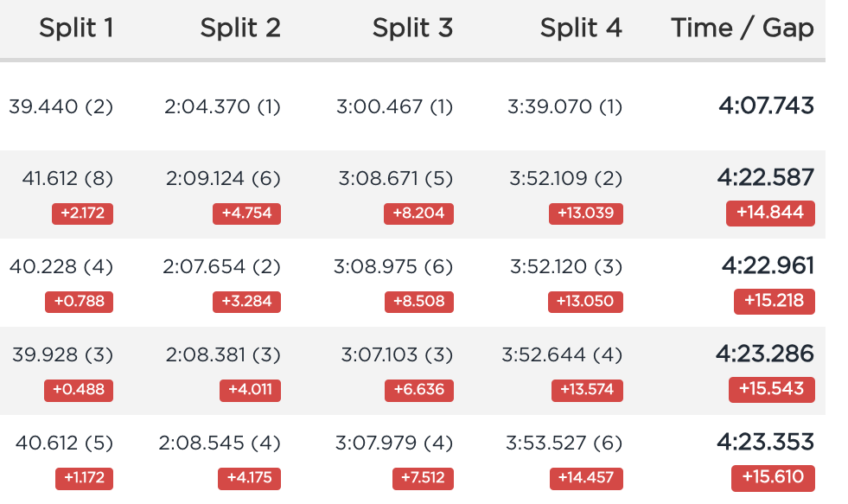
Task: Click the Split 3 column header
Action: coord(412,28)
